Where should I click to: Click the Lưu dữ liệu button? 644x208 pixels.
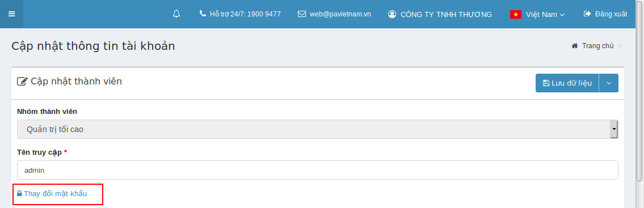pos(567,83)
